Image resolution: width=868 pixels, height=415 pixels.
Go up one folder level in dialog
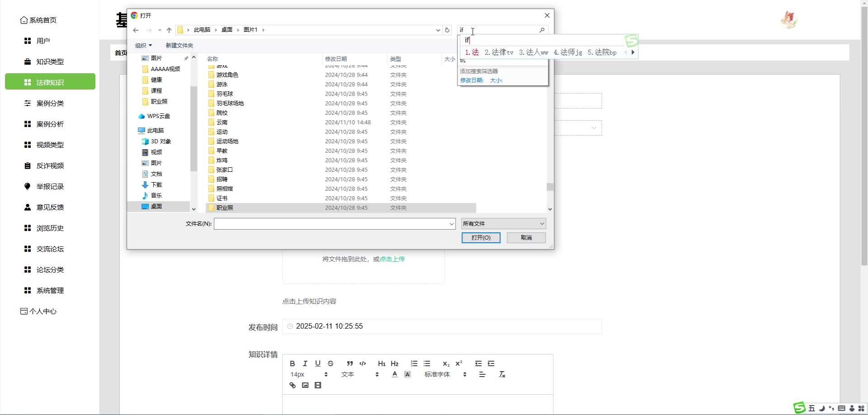tap(169, 30)
